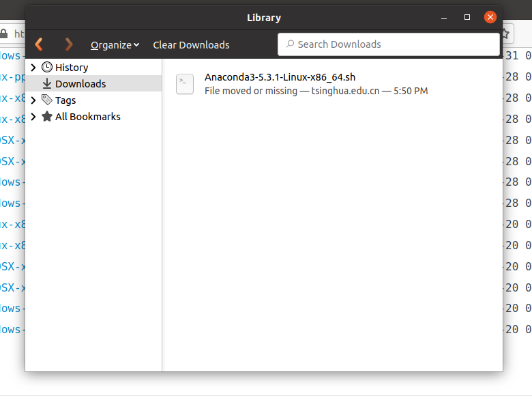
Task: Expand the All Bookmarks node
Action: pyautogui.click(x=33, y=117)
